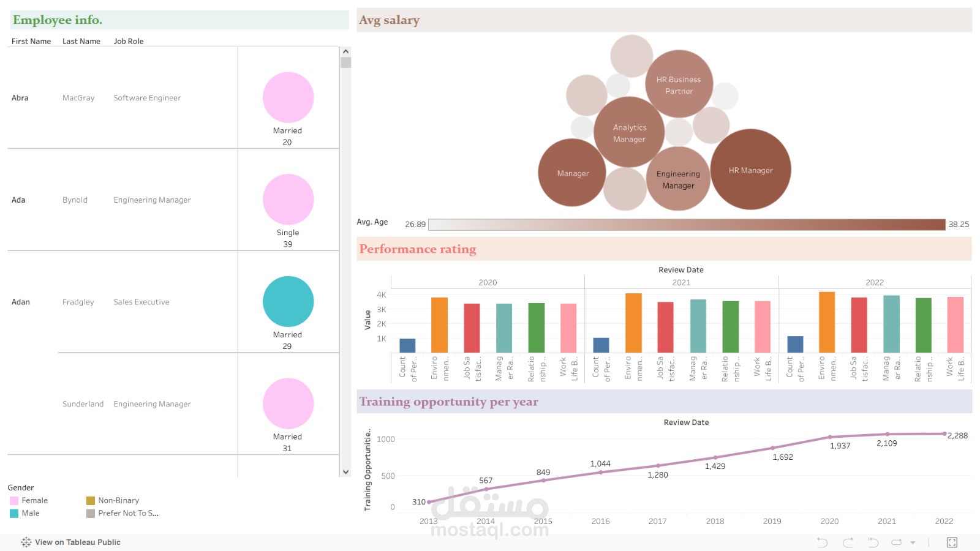Click the Last Name column header
The height and width of the screenshot is (551, 980).
[x=81, y=41]
